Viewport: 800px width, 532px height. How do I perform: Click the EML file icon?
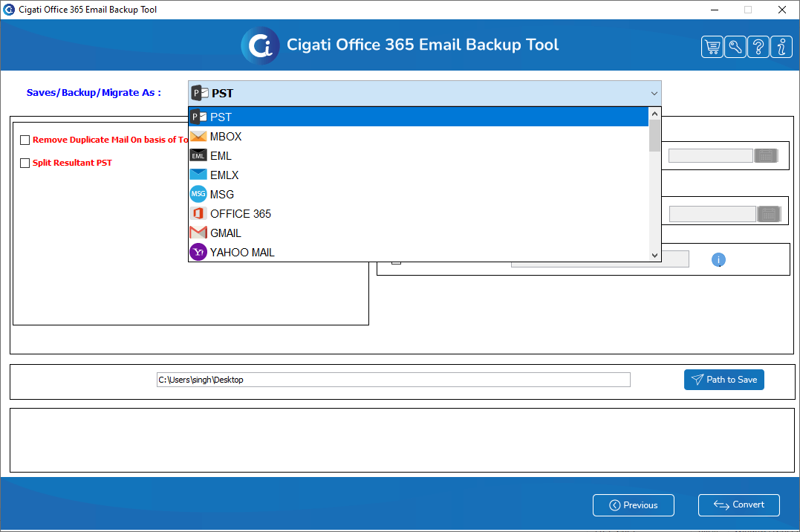coord(198,156)
